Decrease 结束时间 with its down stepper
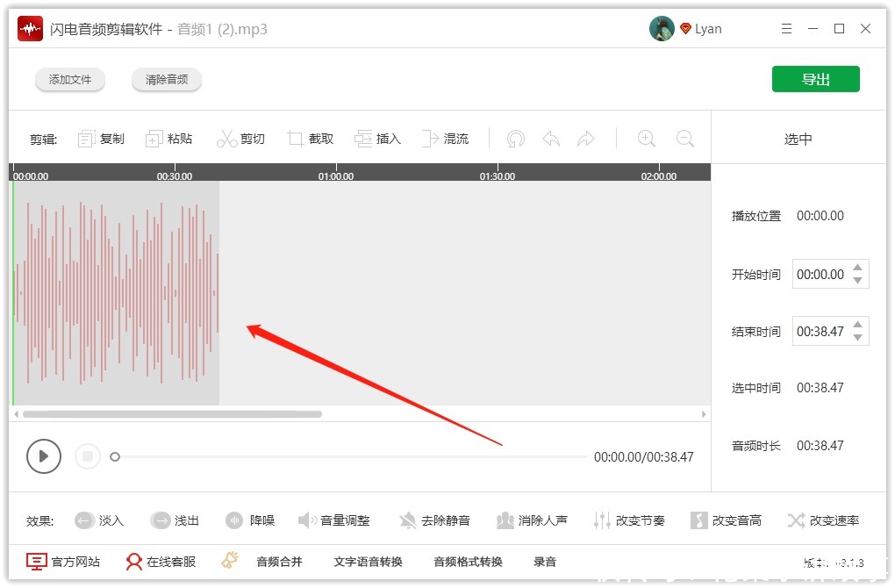Viewport: 895px width, 588px height. pos(856,336)
